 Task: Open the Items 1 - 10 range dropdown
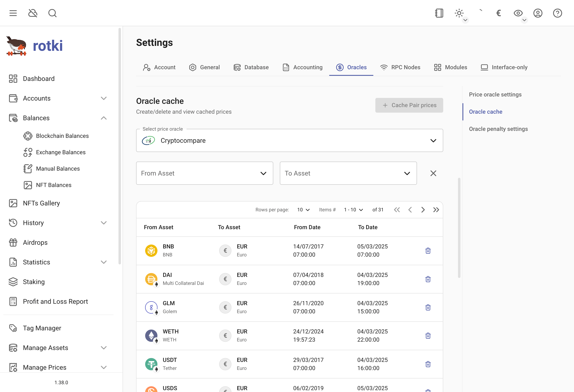click(353, 210)
